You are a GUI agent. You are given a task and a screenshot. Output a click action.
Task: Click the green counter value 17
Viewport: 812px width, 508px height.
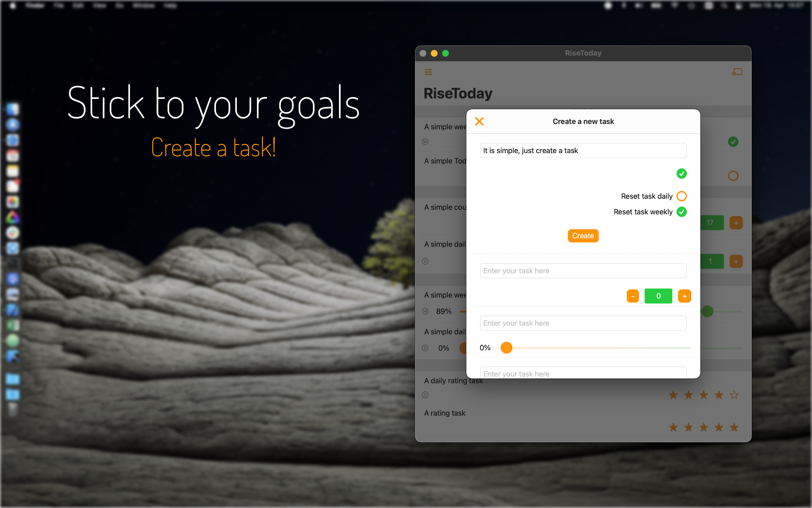712,223
